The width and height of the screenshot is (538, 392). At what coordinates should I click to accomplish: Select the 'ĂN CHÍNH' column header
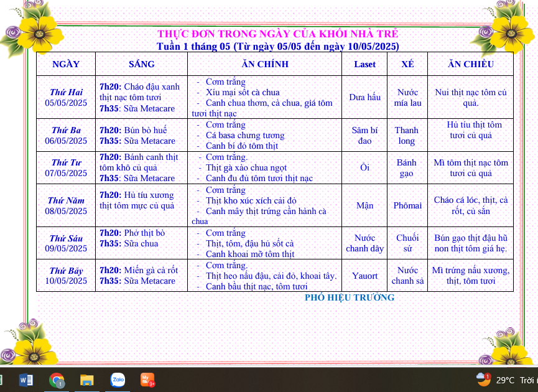(264, 64)
